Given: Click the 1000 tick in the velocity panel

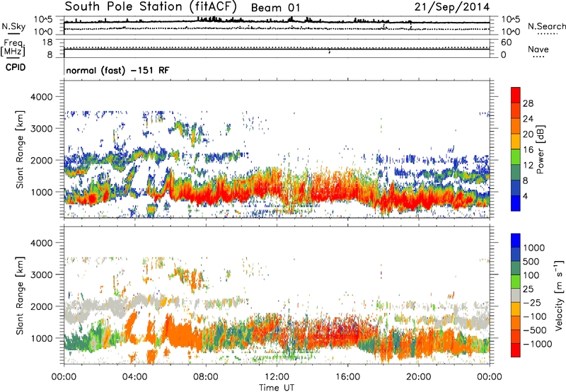Looking at the screenshot, I should [x=42, y=338].
